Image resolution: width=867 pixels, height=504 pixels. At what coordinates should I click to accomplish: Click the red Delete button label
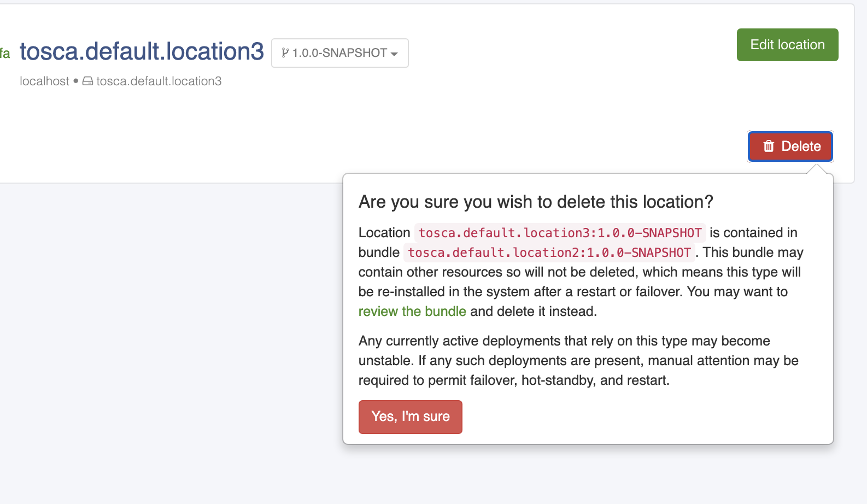pos(801,146)
